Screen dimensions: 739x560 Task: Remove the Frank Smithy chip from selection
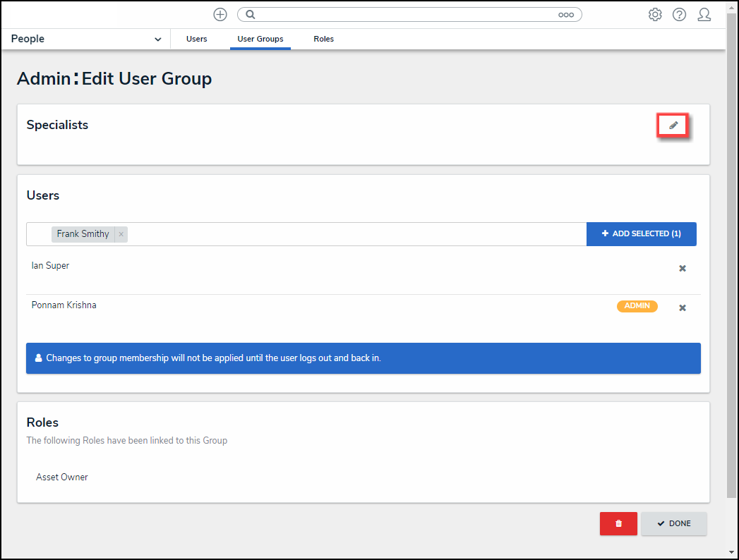121,234
